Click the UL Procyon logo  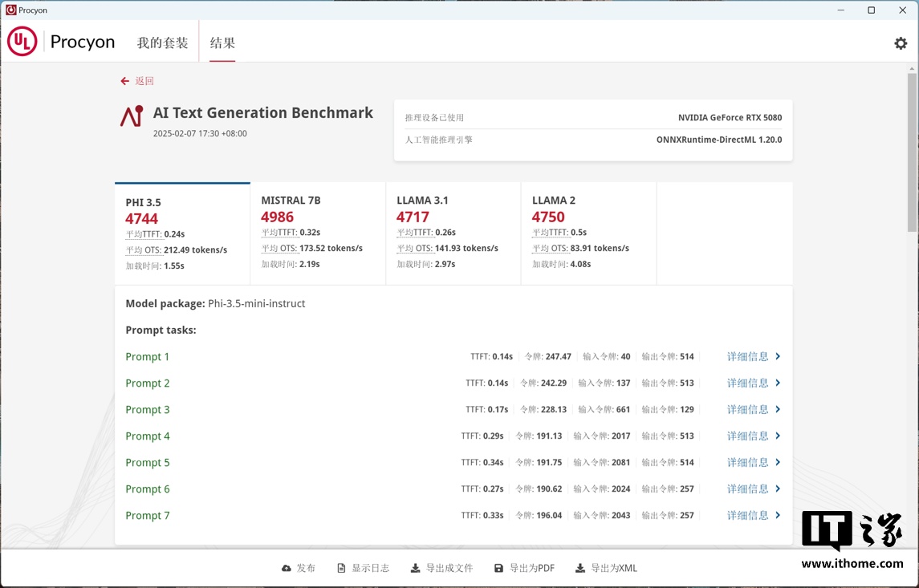tap(22, 43)
